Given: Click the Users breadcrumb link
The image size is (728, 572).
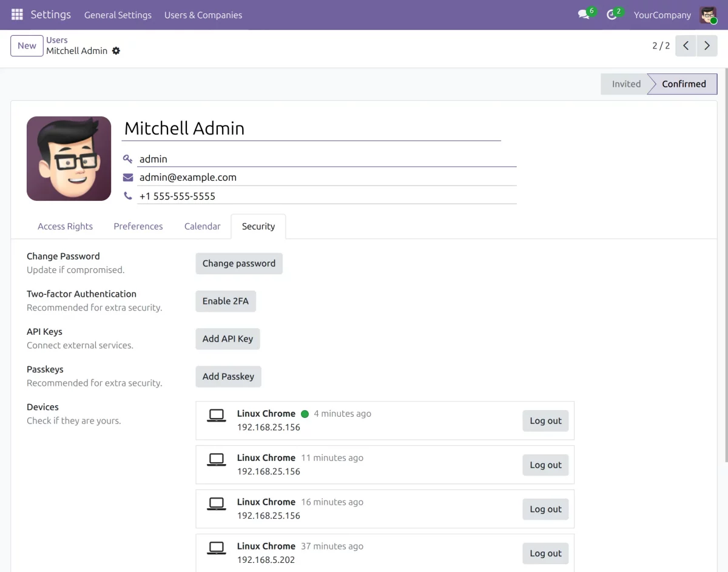Looking at the screenshot, I should pyautogui.click(x=57, y=40).
